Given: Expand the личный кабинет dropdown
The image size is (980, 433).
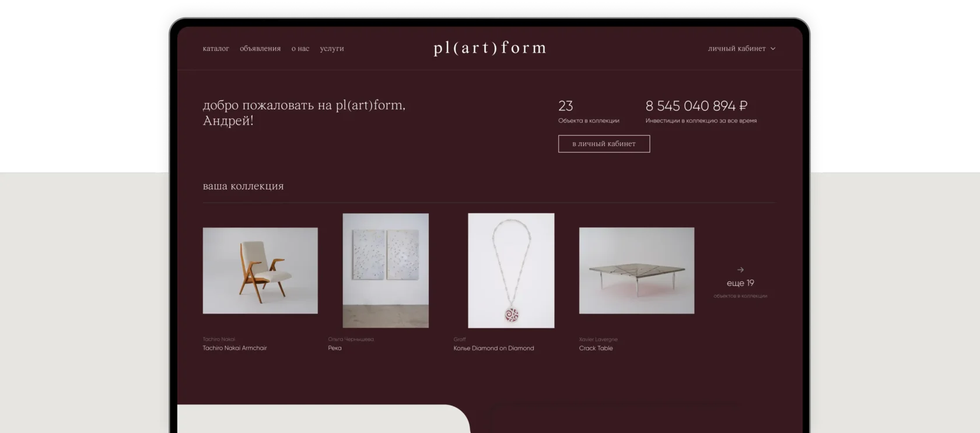Looking at the screenshot, I should point(741,48).
